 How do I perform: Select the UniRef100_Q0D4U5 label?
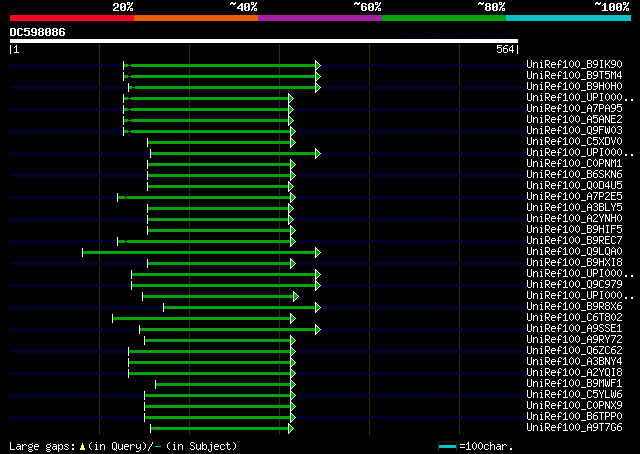574,186
